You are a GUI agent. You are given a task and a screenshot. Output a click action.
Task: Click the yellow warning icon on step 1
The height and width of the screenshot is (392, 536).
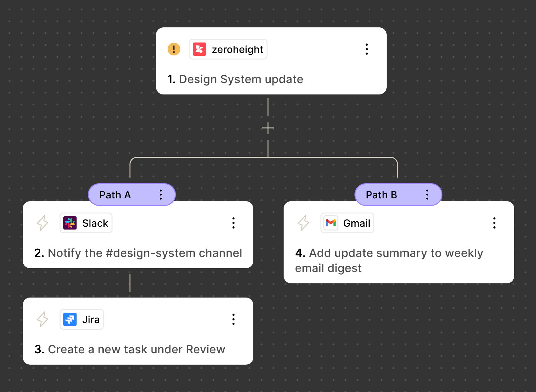pos(174,49)
